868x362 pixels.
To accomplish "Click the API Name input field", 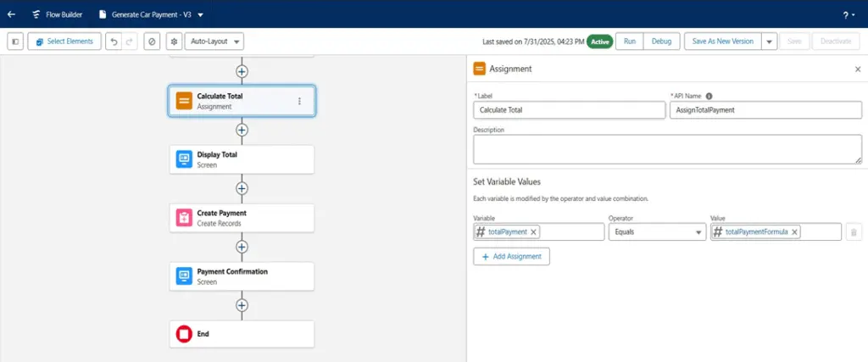I will click(765, 110).
